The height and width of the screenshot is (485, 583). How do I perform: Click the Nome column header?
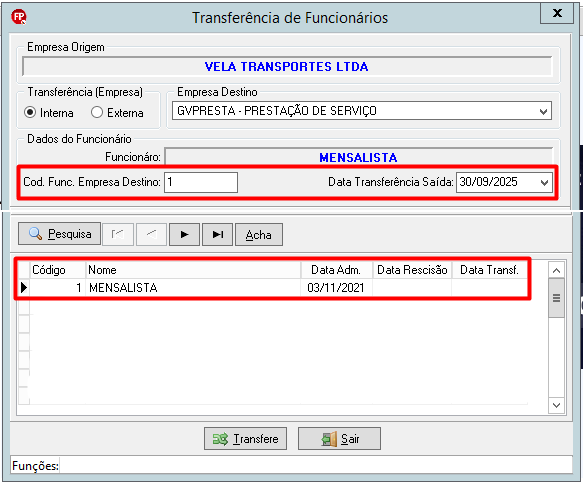click(193, 270)
